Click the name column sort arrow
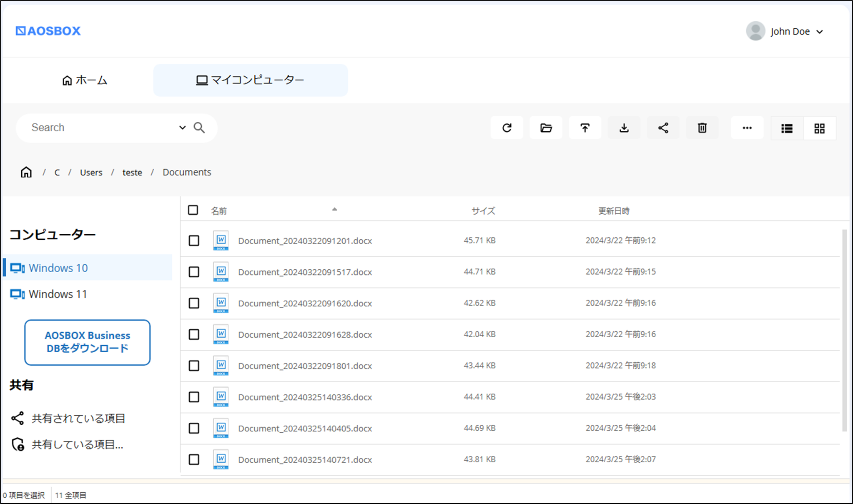 click(334, 209)
